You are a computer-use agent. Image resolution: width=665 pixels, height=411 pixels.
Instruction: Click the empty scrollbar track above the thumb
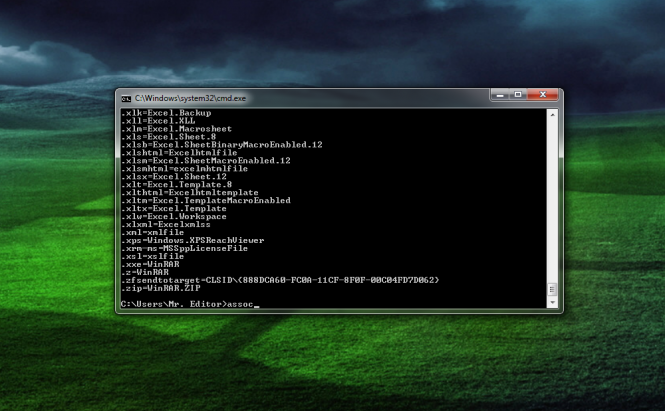(x=550, y=200)
